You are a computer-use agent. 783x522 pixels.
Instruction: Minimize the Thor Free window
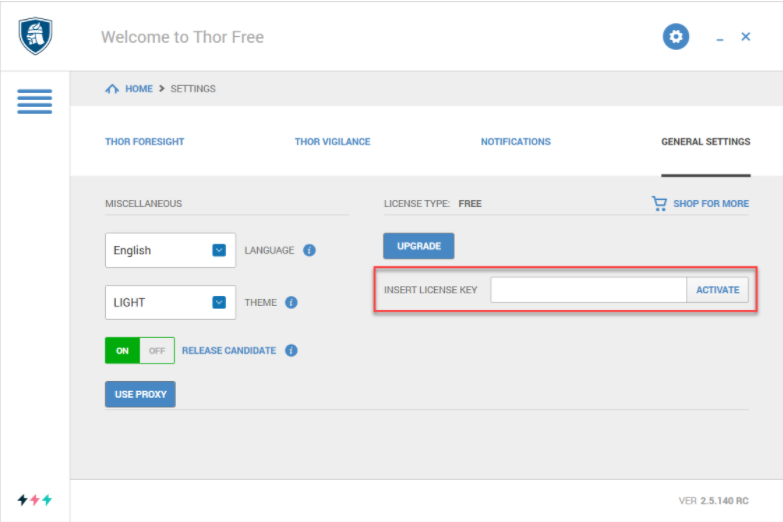[720, 38]
